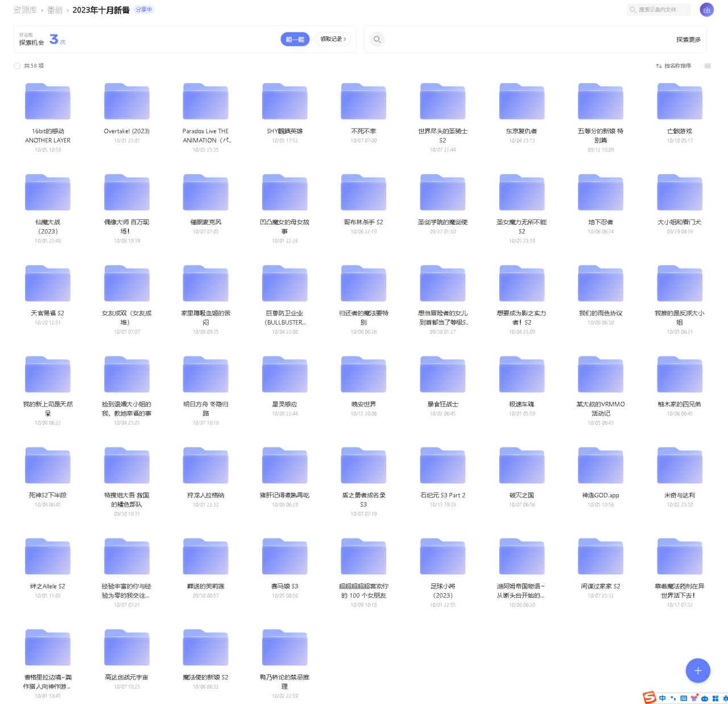Open Sogou soft keyboard icon
The image size is (728, 704).
click(684, 698)
